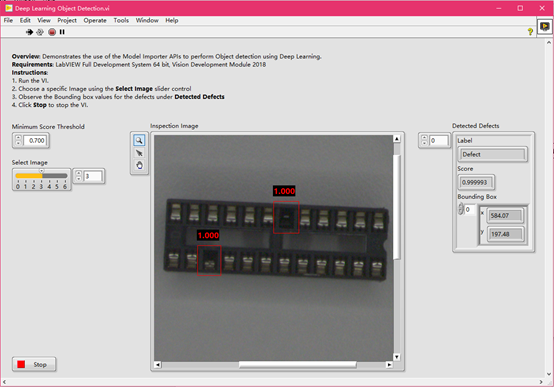
Task: Open the Operate menu
Action: point(95,20)
